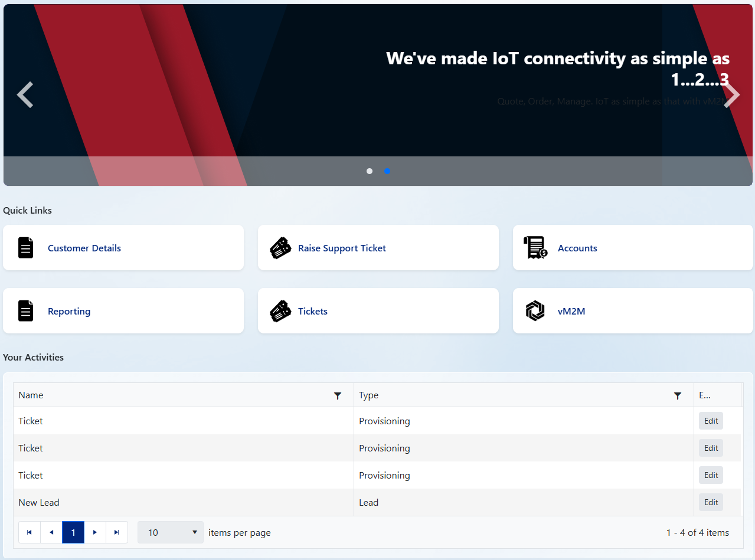The image size is (755, 560).
Task: Click page 1 in the pagination bar
Action: (73, 532)
